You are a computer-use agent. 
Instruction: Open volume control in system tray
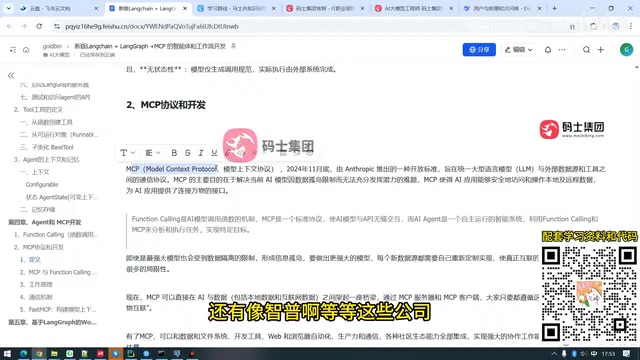coord(583,354)
